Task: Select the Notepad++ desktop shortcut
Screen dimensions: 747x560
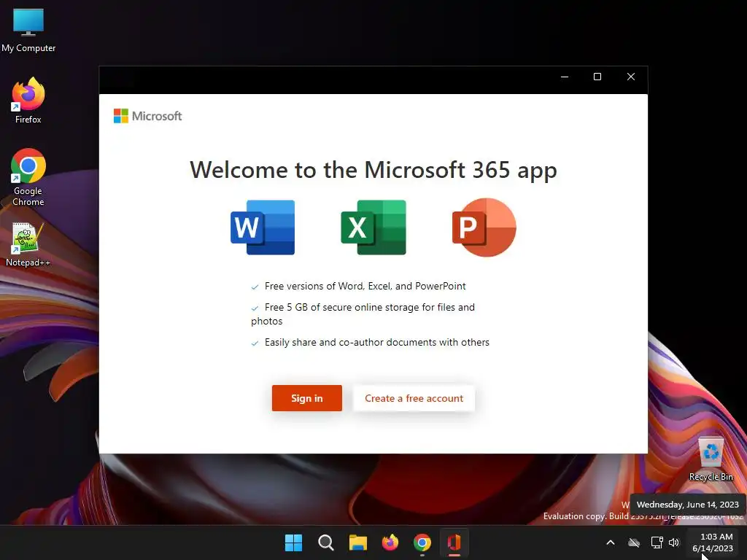Action: pos(28,245)
